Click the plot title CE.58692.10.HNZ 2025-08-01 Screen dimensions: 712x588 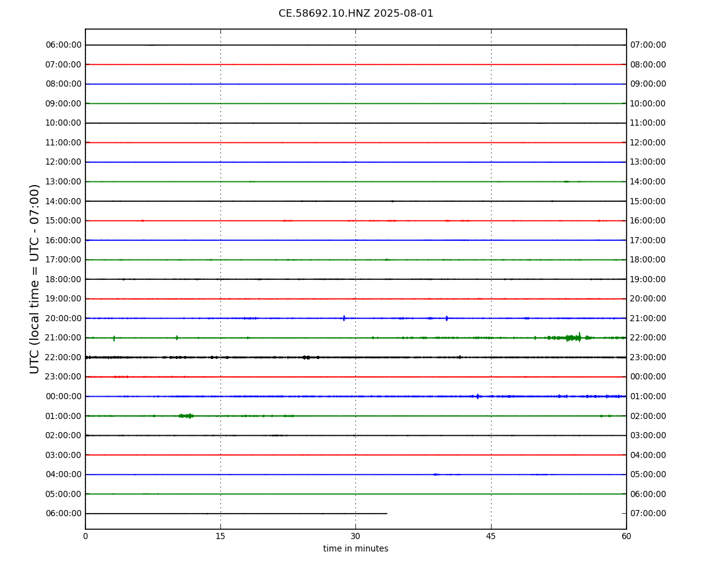(356, 14)
